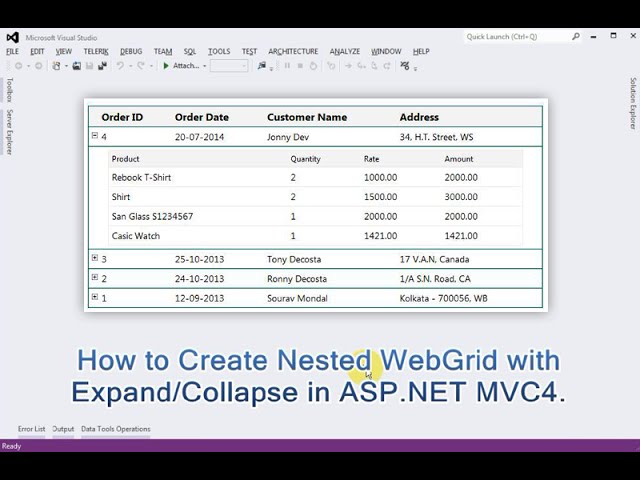The width and height of the screenshot is (640, 480).
Task: Open the Toolbox side tab
Action: (x=10, y=90)
